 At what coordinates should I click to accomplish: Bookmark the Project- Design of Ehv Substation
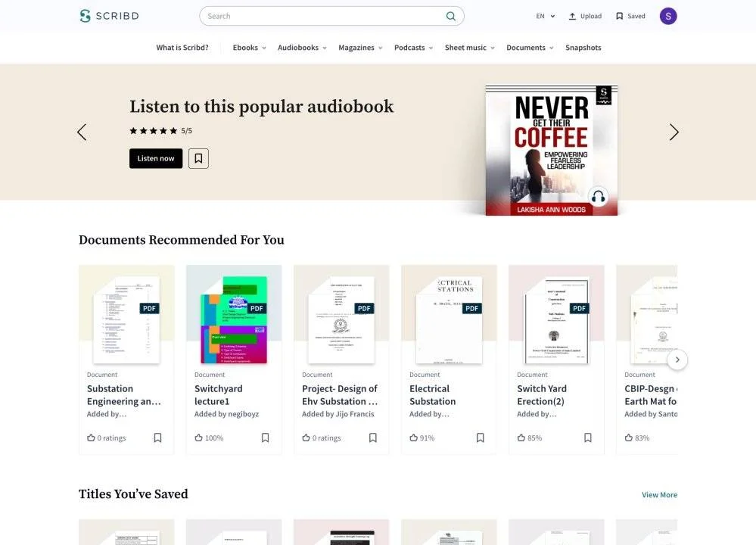372,438
